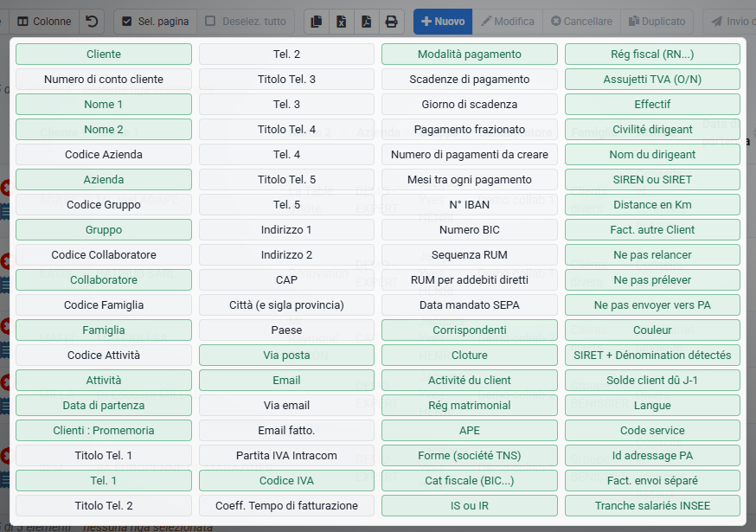
Task: Click the Modifica pencil button
Action: click(x=507, y=22)
